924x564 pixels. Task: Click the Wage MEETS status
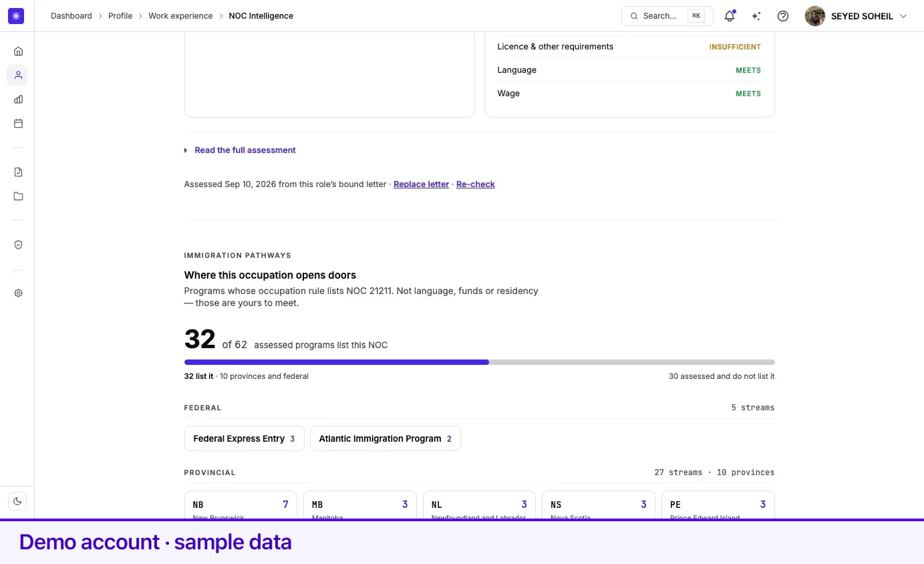748,94
